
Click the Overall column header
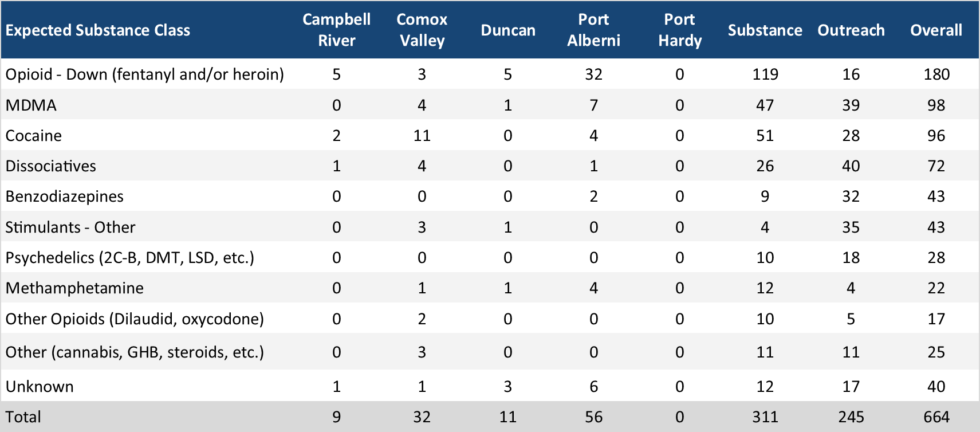[936, 30]
